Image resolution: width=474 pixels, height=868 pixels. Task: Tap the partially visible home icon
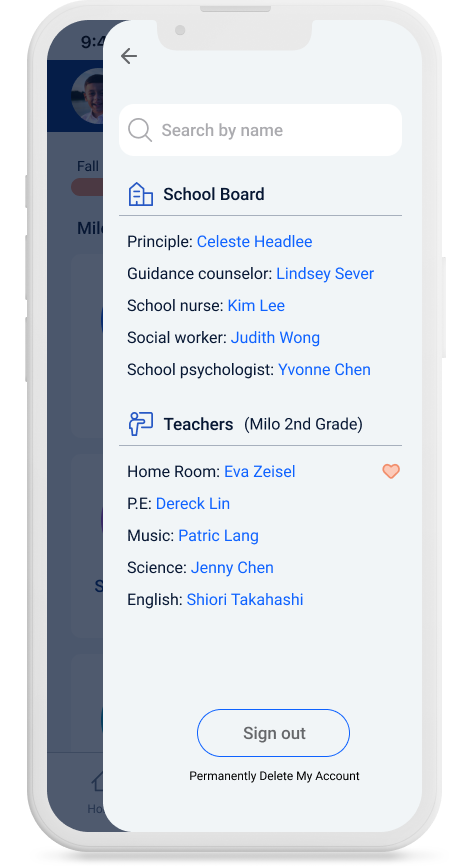[98, 782]
